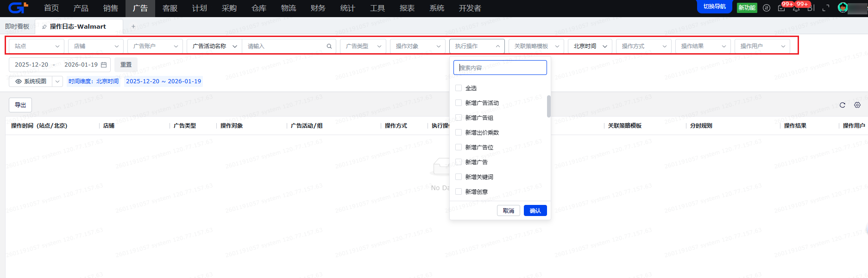Screen dimensions: 868x278
Task: Expand the 广告活动名称 selector
Action: pyautogui.click(x=214, y=46)
